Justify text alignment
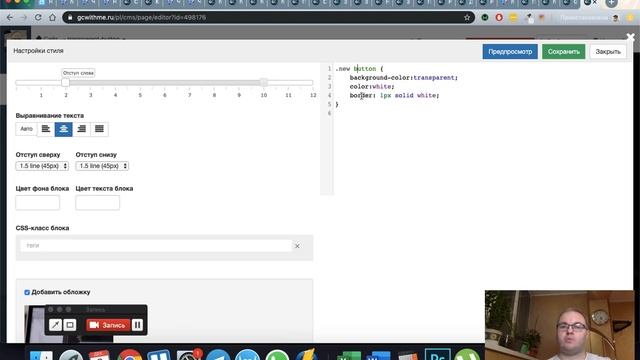The width and height of the screenshot is (640, 360). (x=99, y=129)
